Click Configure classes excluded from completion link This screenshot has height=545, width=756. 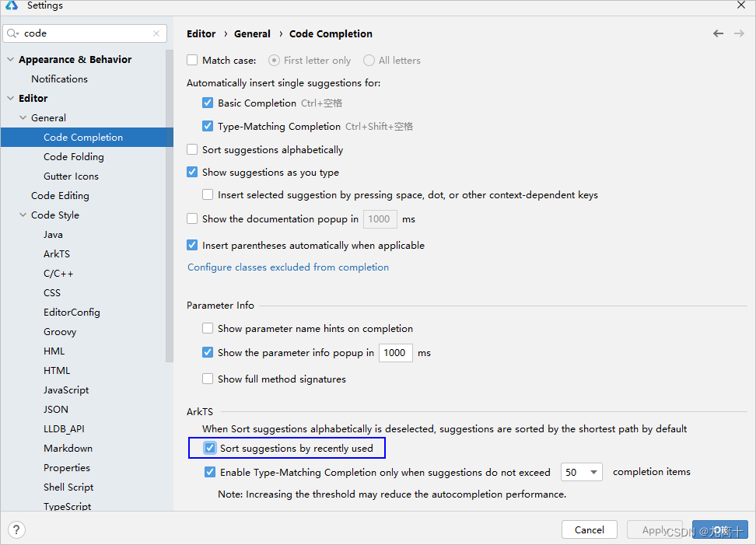click(x=288, y=267)
